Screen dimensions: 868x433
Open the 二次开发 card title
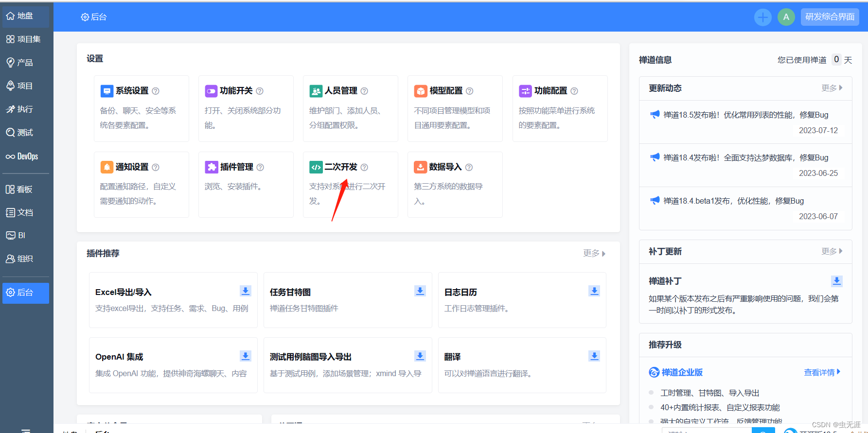coord(341,167)
